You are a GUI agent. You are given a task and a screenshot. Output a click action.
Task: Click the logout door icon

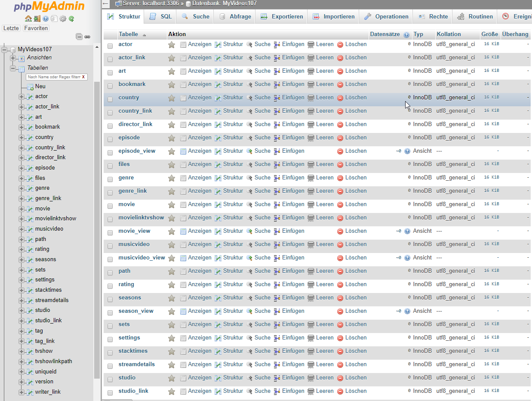[x=37, y=19]
